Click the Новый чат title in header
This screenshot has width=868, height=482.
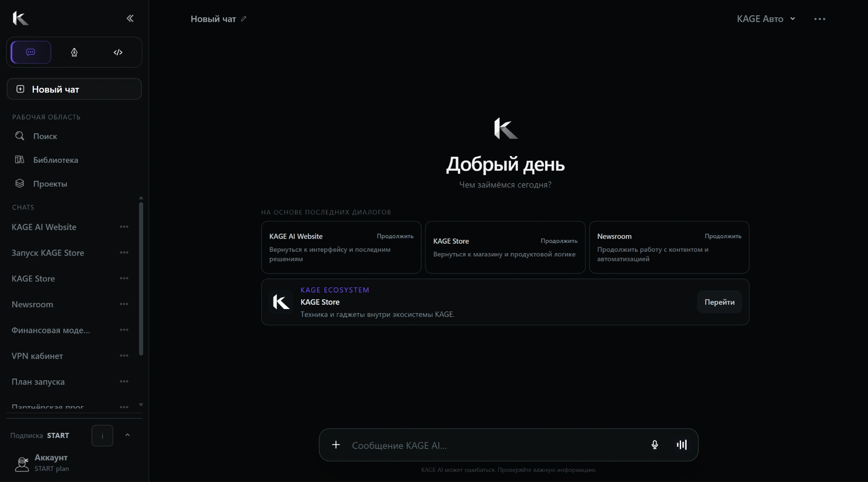coord(213,19)
